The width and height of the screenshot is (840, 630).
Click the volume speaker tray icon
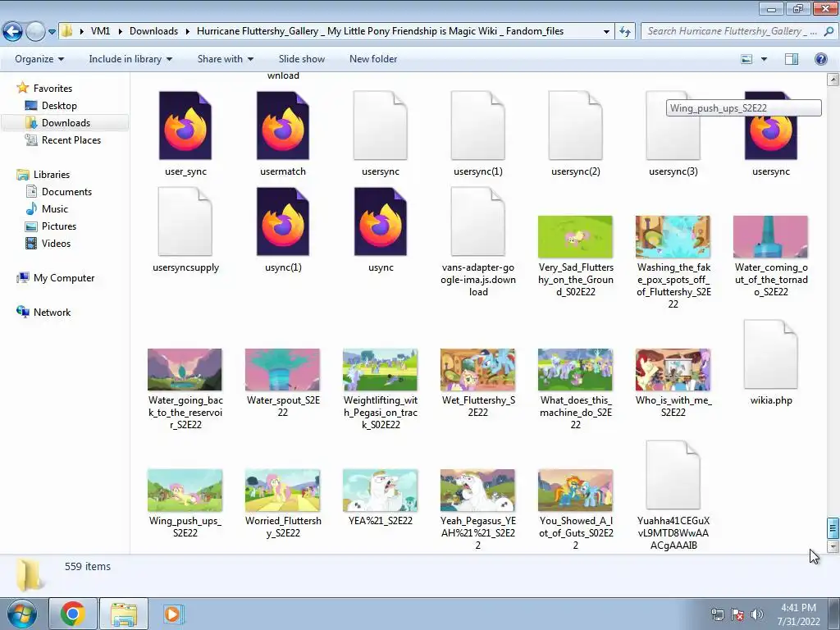tap(756, 614)
